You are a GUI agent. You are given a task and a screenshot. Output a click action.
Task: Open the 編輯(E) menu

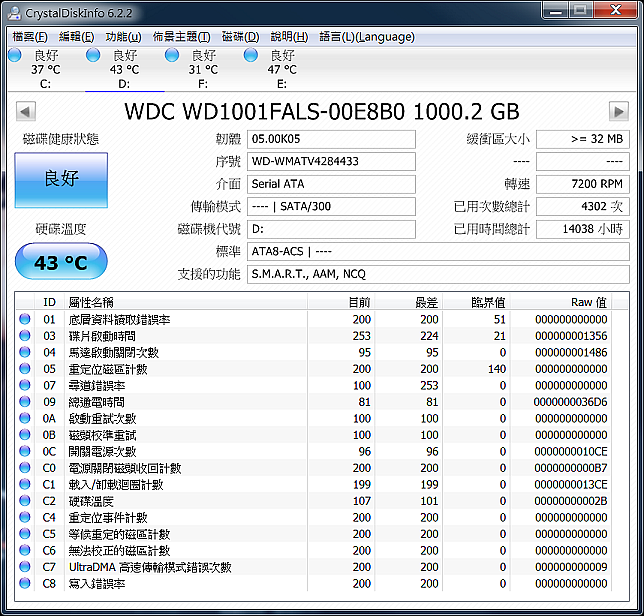pos(76,37)
